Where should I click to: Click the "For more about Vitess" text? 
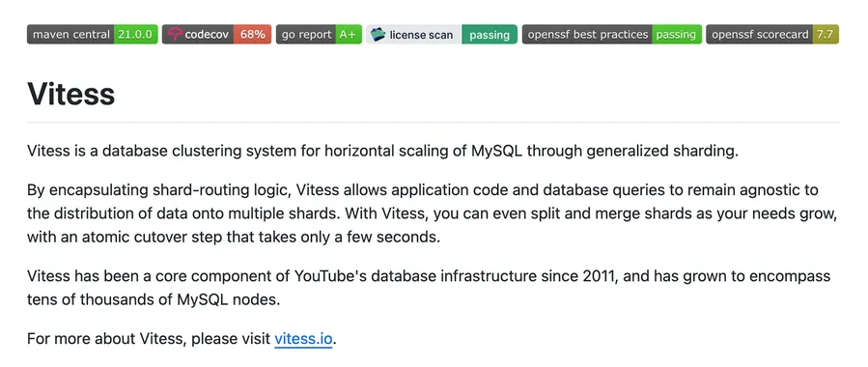point(149,338)
